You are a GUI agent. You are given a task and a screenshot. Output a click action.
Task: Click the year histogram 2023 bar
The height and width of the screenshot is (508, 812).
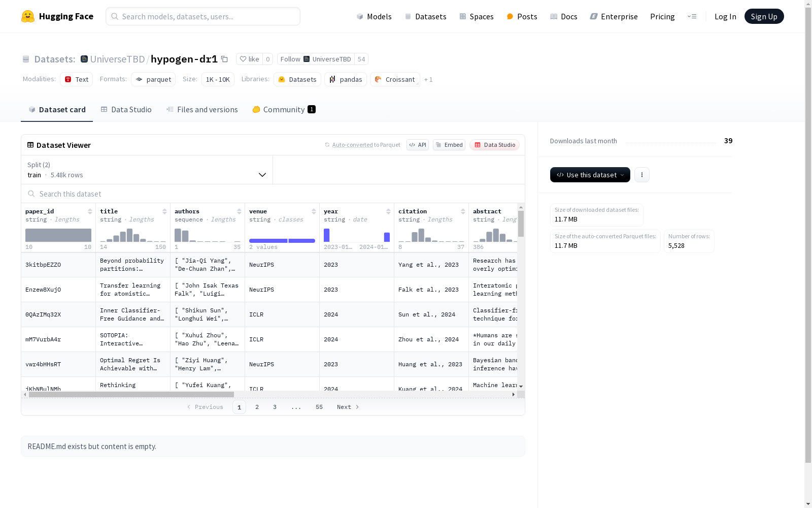click(x=326, y=235)
